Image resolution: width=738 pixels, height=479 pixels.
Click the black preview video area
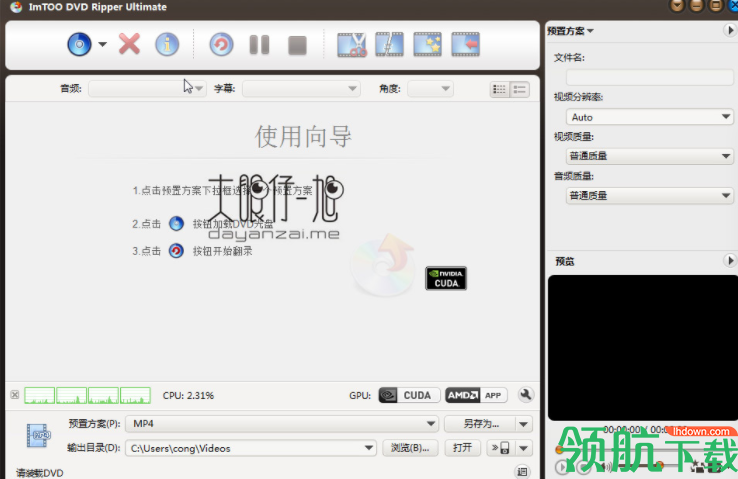[x=643, y=348]
